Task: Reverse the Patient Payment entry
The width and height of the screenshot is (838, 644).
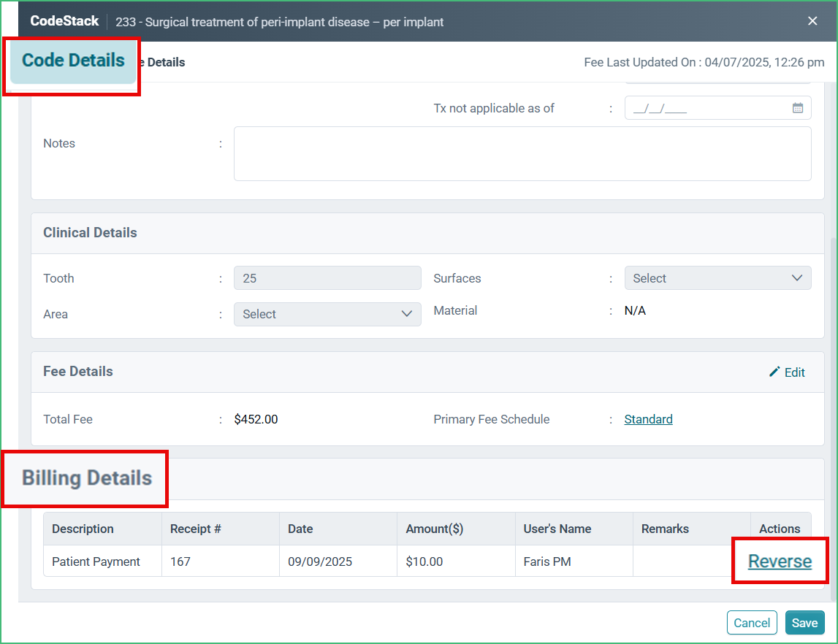Action: click(x=778, y=560)
